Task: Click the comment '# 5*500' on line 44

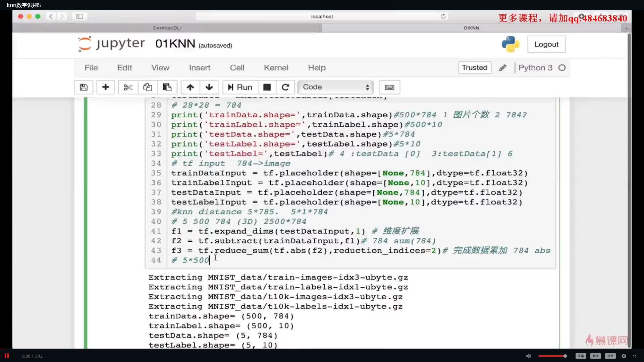Action: tap(191, 260)
